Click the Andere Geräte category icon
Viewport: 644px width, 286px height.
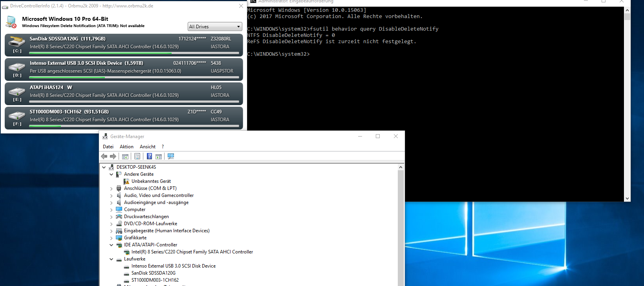tap(119, 174)
